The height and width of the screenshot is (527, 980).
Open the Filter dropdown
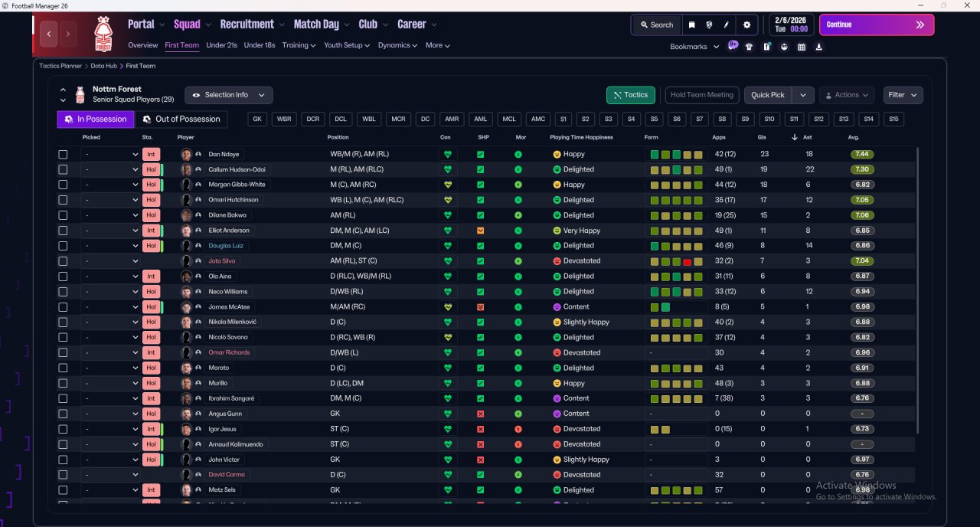(903, 95)
